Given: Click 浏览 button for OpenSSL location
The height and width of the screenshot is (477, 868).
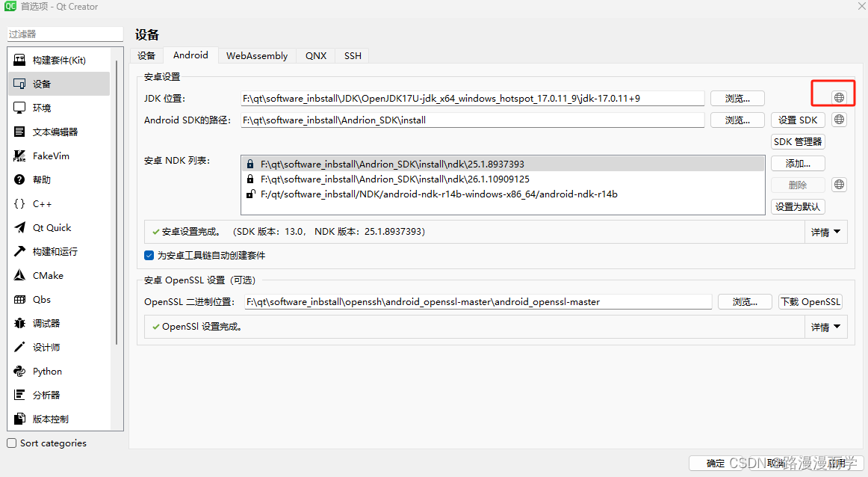Looking at the screenshot, I should click(745, 301).
